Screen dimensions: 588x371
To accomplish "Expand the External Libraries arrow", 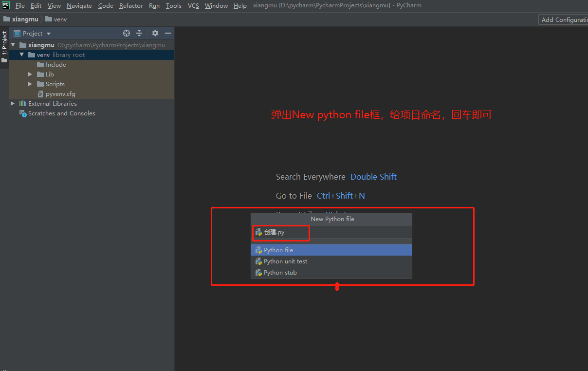I will 13,103.
